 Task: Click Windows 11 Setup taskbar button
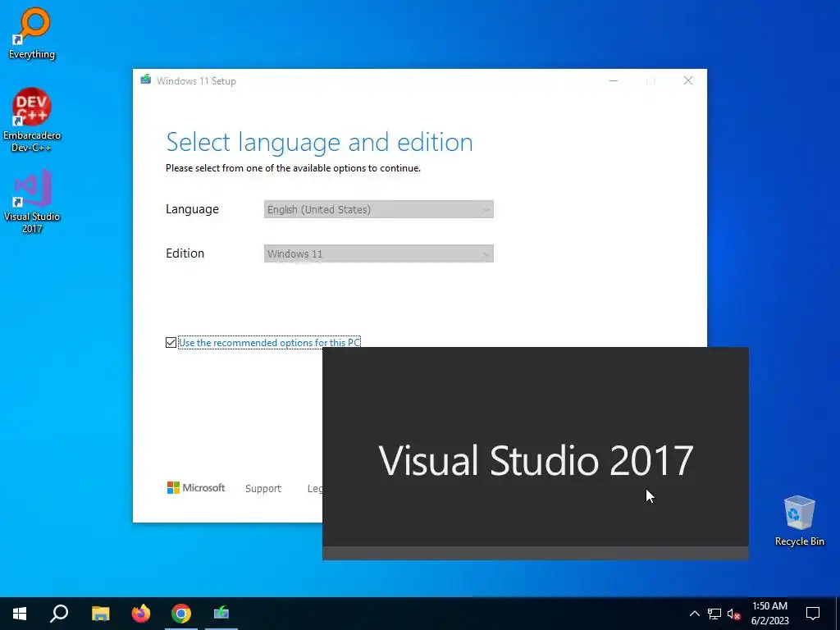click(221, 614)
